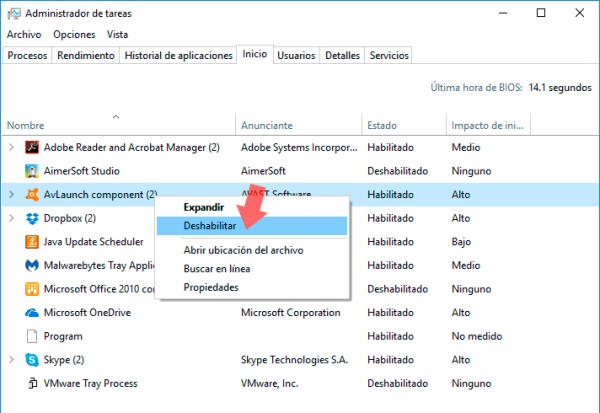Select the VMware Tray Process entry
The height and width of the screenshot is (413, 600).
click(x=90, y=384)
